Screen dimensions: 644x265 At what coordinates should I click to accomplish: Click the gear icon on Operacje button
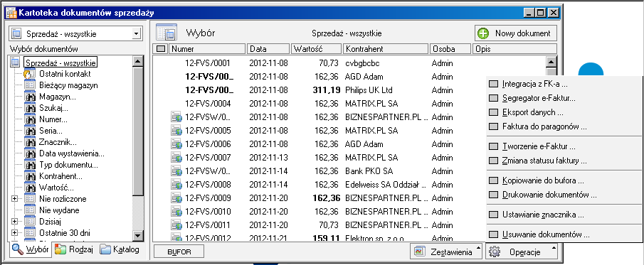click(495, 252)
